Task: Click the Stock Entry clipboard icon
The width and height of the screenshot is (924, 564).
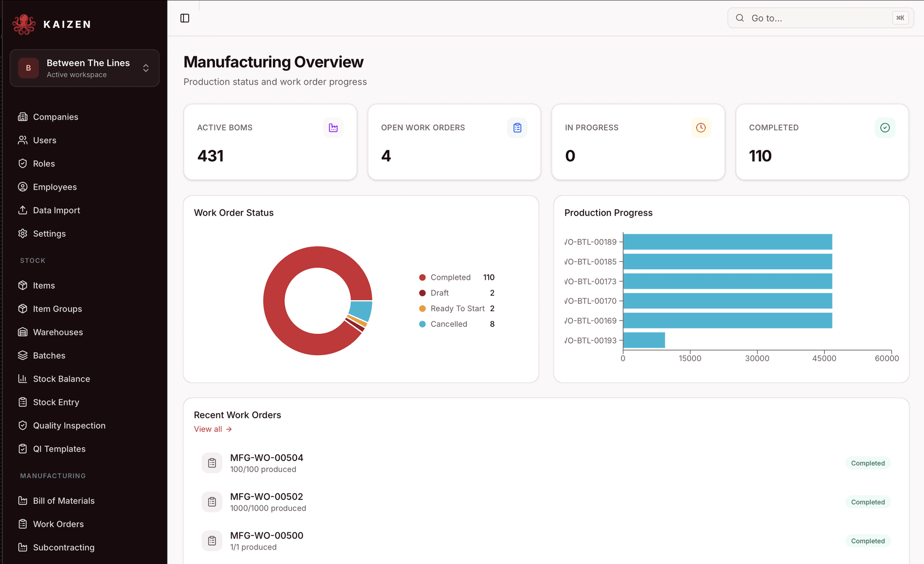Action: [x=23, y=402]
